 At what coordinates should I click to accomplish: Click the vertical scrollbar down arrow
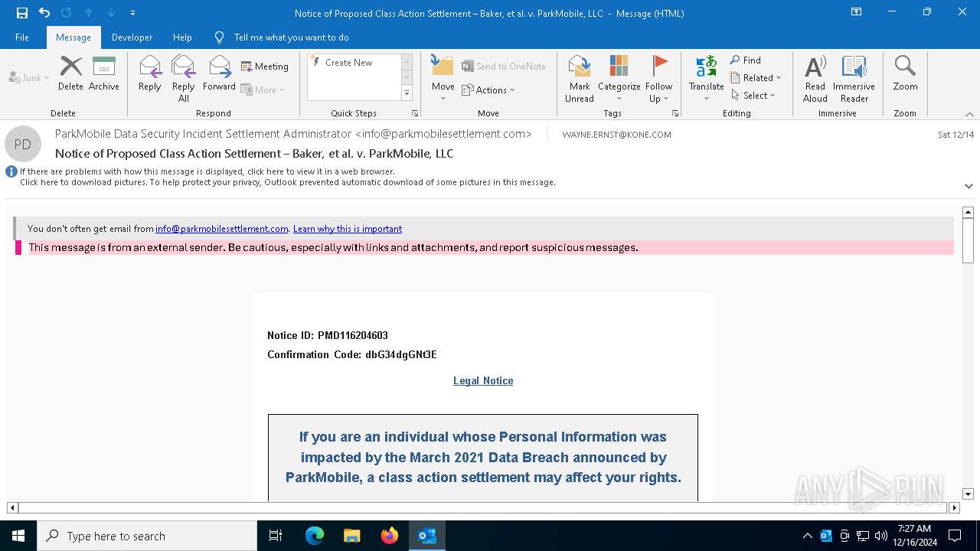coord(968,494)
